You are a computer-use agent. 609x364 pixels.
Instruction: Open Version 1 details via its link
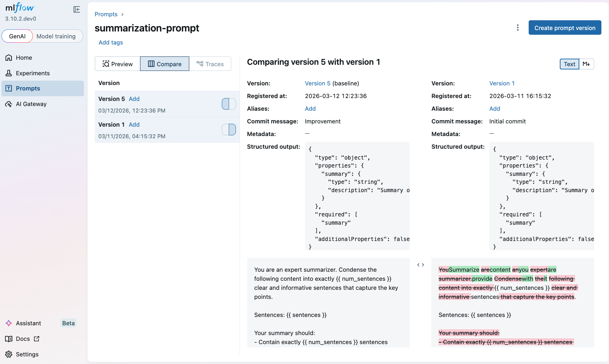click(502, 83)
